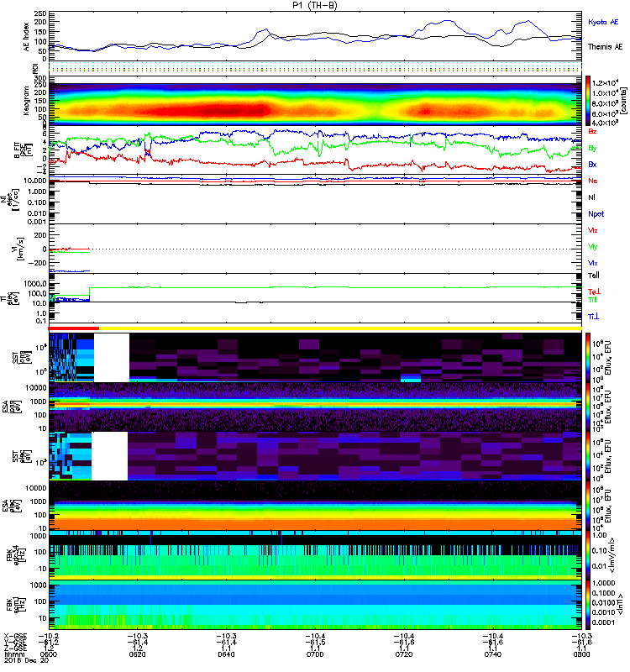Click the Vi [km/s] axis label
The image size is (630, 672).
pos(19,249)
